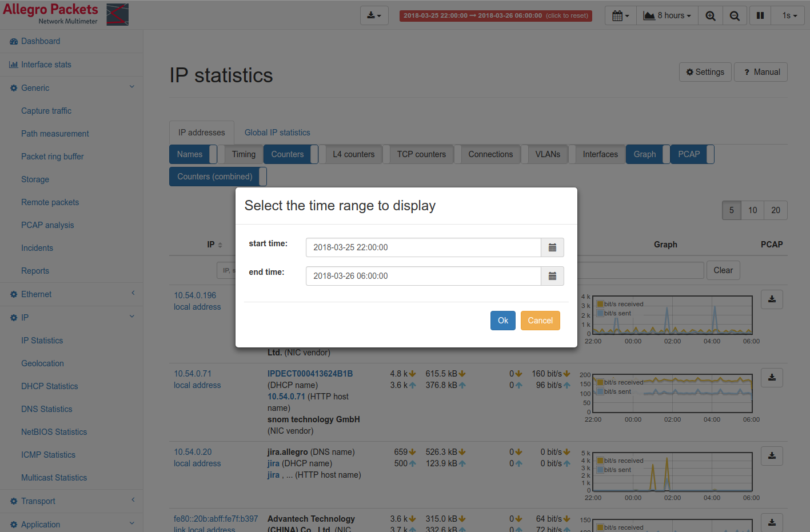Viewport: 810px width, 532px height.
Task: Switch to Global IP statistics tab
Action: click(x=277, y=133)
